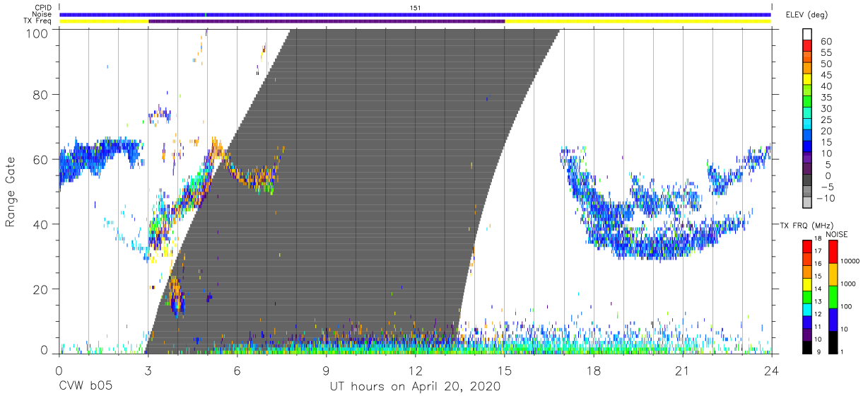The width and height of the screenshot is (868, 401).
Task: Click the '35' label on ELEV colorbar
Action: click(x=826, y=98)
